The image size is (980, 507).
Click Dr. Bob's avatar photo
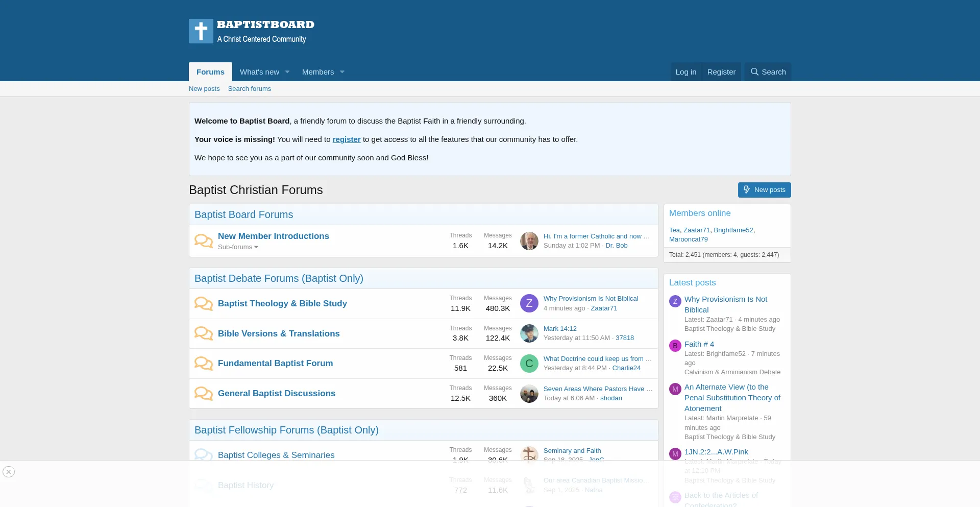pos(529,241)
